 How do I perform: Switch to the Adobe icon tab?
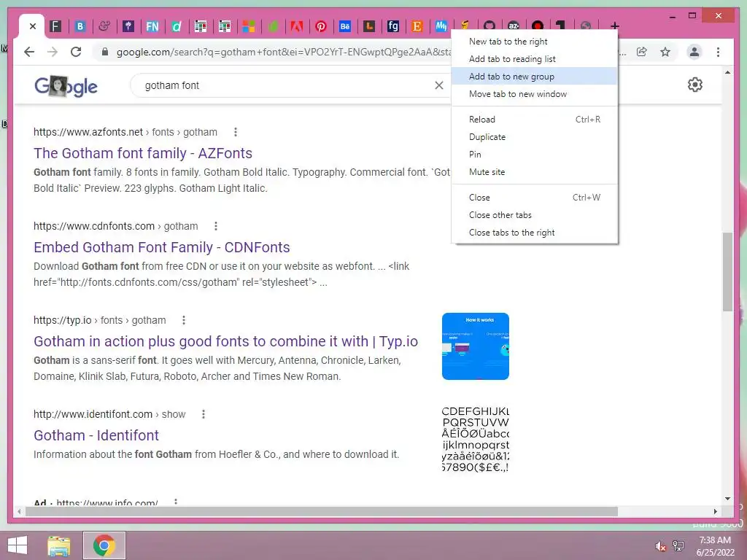[297, 26]
